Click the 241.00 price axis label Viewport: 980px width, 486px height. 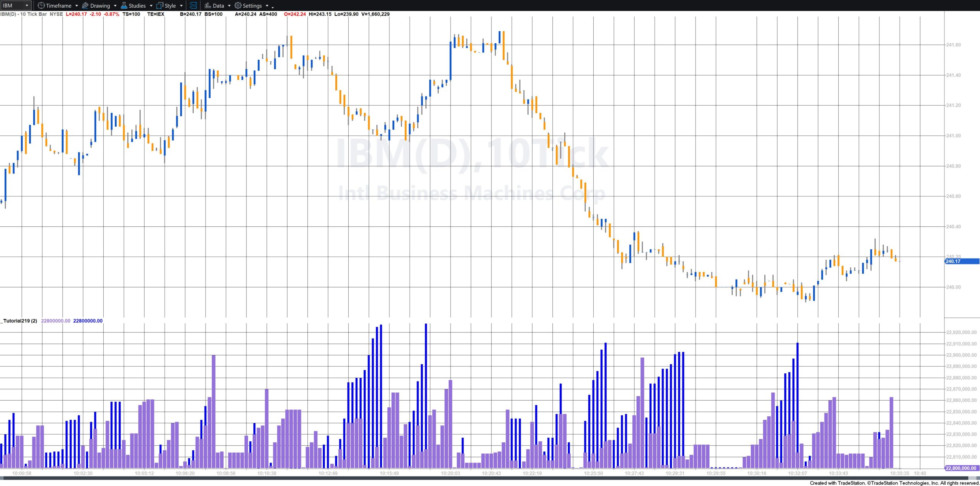[x=953, y=136]
